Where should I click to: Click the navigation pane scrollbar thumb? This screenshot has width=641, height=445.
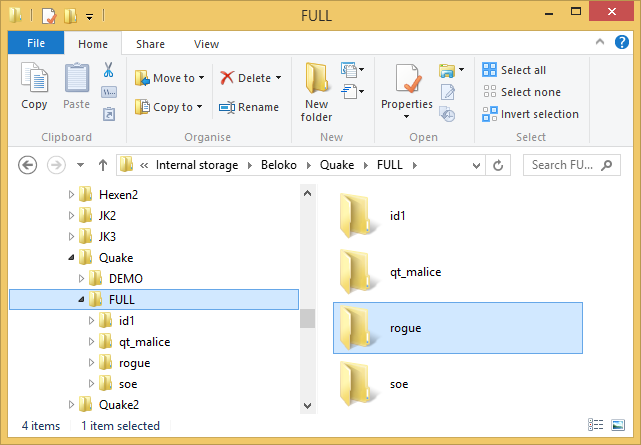pyautogui.click(x=308, y=318)
